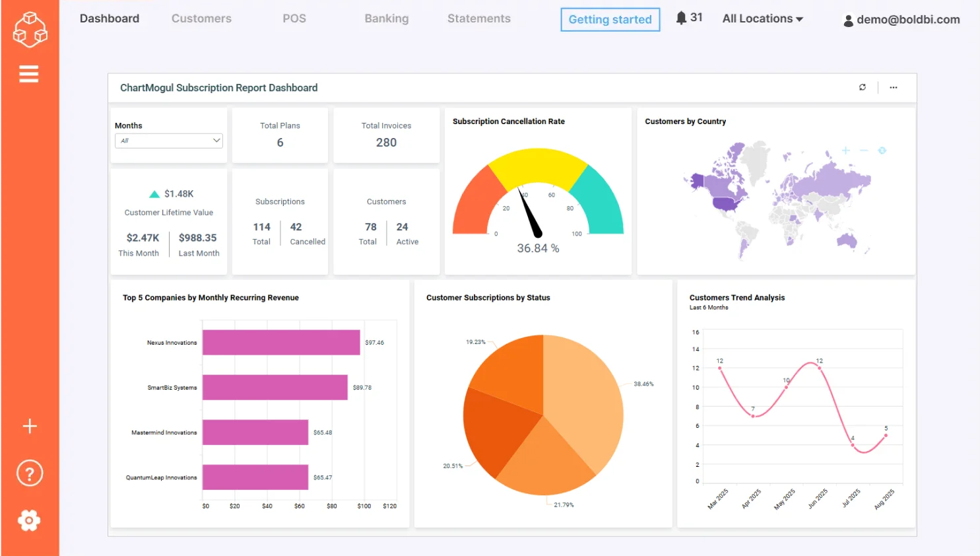Click the Nexus Innovations revenue bar
Screen dimensions: 980x556
point(280,342)
